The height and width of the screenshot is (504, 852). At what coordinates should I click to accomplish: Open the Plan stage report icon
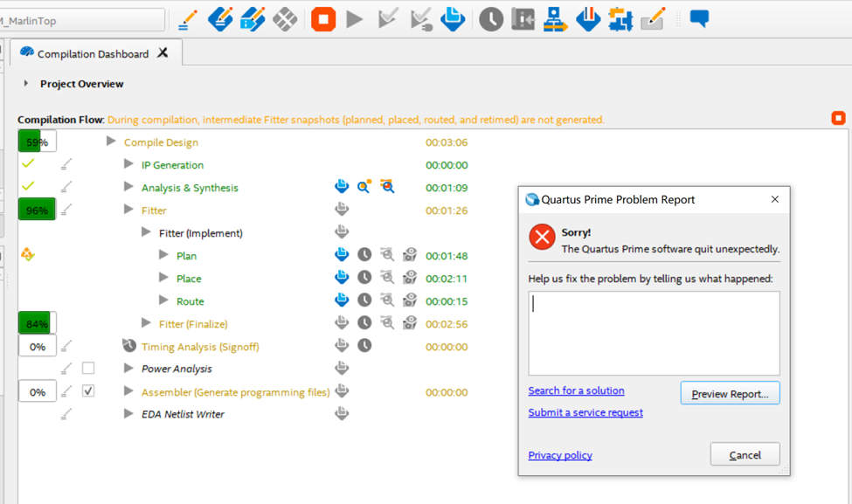[342, 255]
